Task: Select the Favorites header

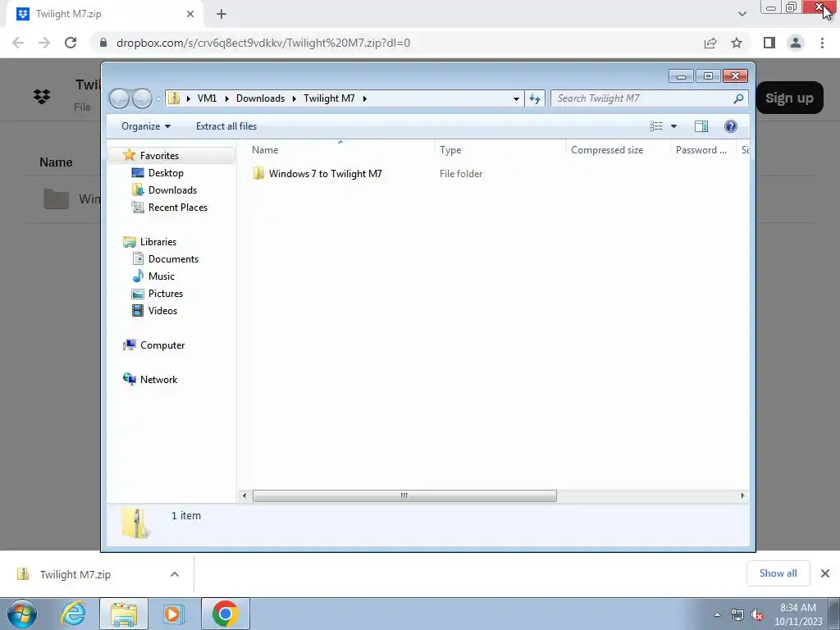Action: tap(159, 155)
